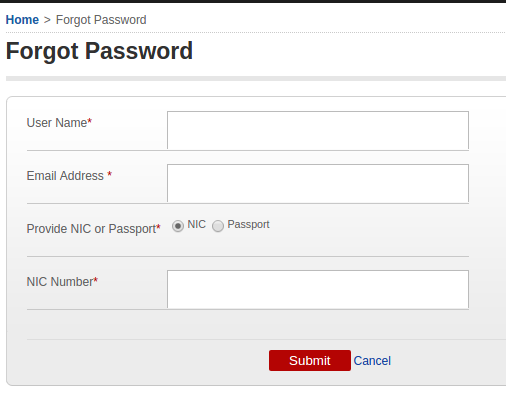Click the breadcrumb separator arrow after Home
Viewport: 506px width, 408px height.
tap(47, 20)
